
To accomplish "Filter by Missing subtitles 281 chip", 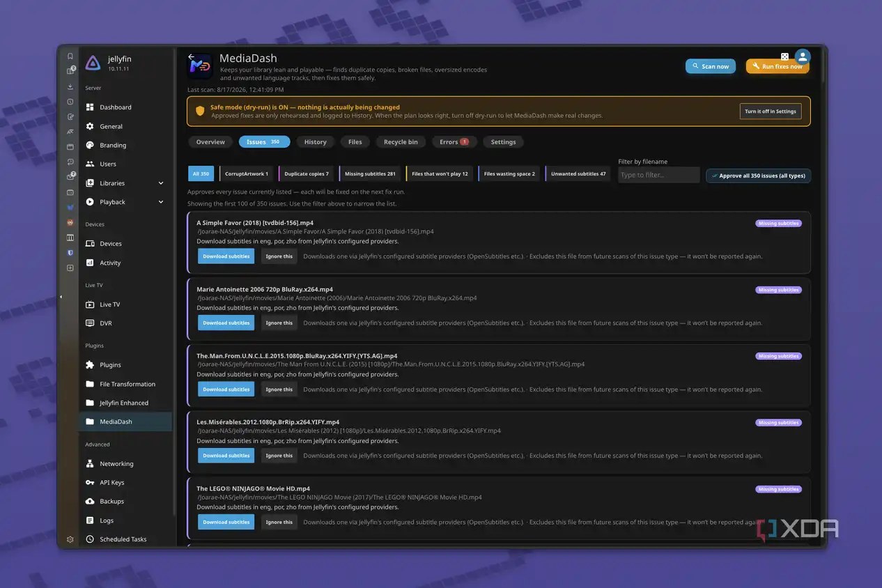I will 370,174.
